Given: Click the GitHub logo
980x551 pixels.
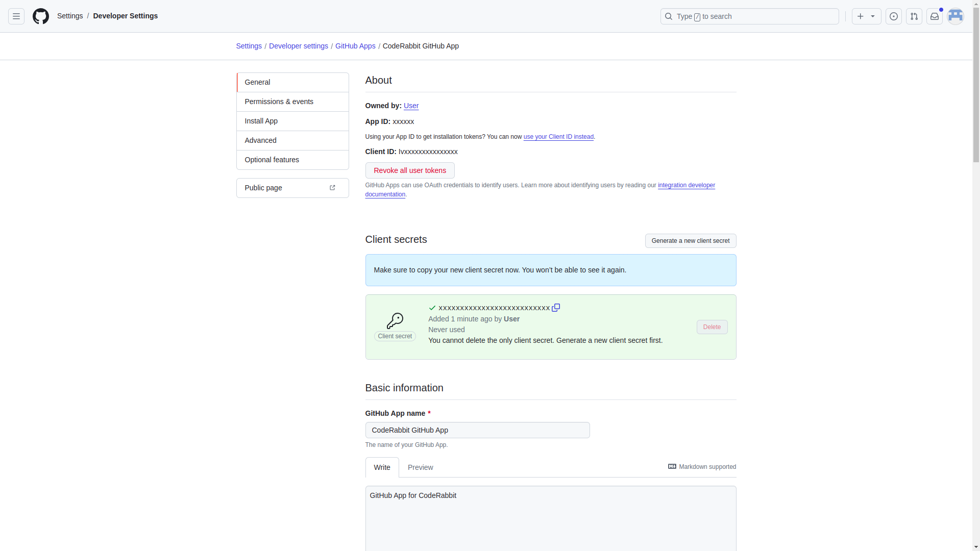Looking at the screenshot, I should click(x=40, y=16).
